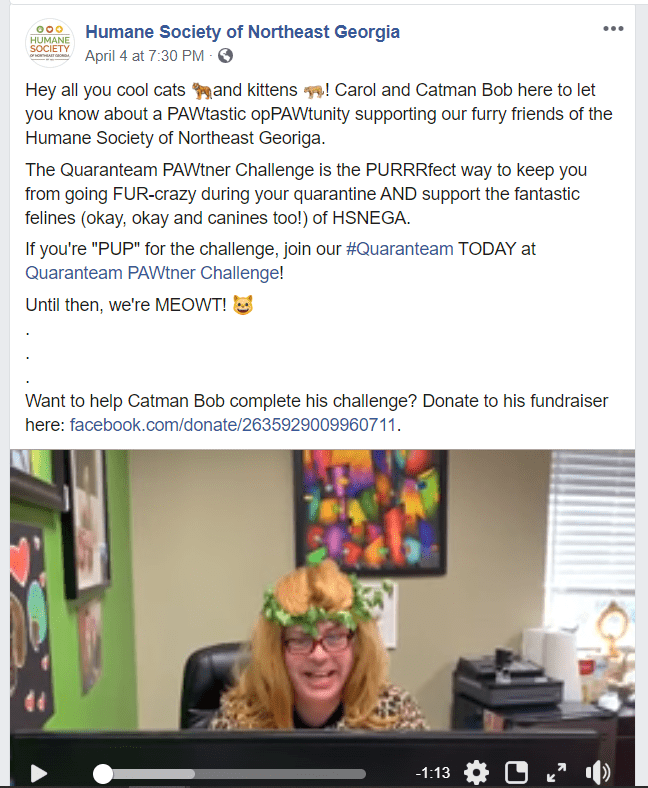Click the Humane Society profile logo
This screenshot has height=788, width=648.
pyautogui.click(x=50, y=43)
